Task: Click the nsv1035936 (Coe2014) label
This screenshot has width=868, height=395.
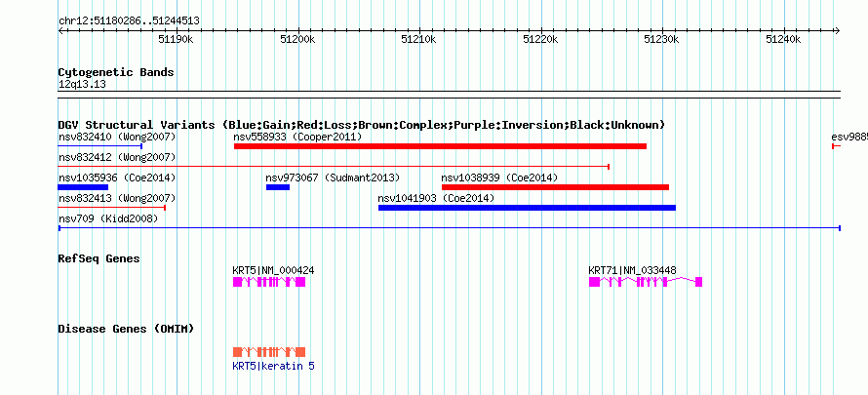Action: (117, 178)
